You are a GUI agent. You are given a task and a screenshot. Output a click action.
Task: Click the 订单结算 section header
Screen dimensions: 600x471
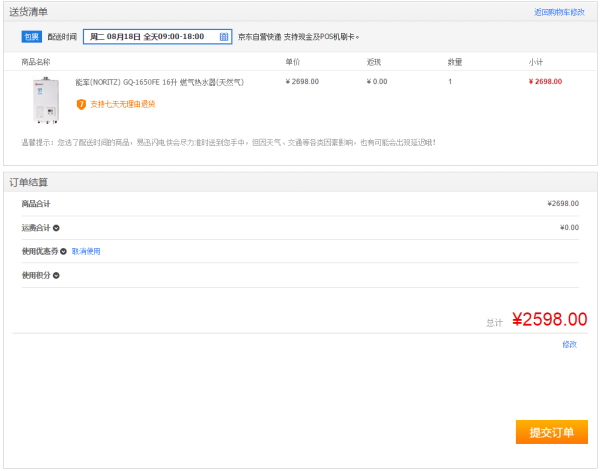point(29,183)
